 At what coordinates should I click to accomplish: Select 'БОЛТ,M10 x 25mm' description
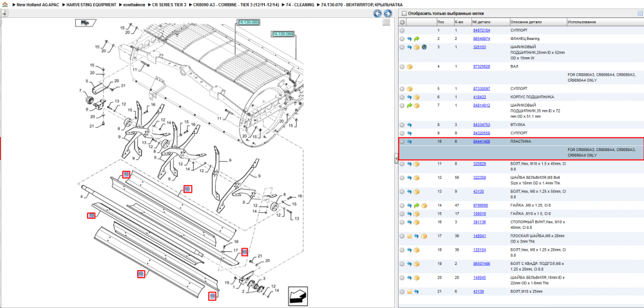click(526, 291)
